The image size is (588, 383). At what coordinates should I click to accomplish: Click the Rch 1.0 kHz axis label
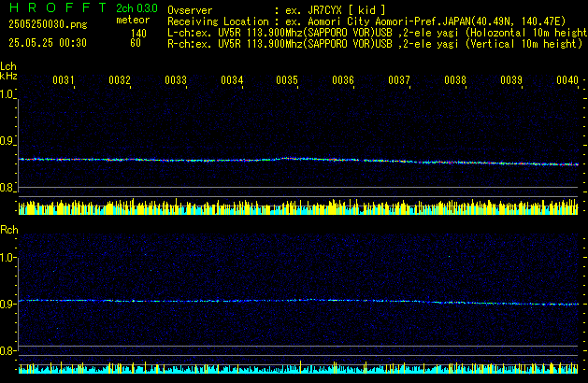7,257
